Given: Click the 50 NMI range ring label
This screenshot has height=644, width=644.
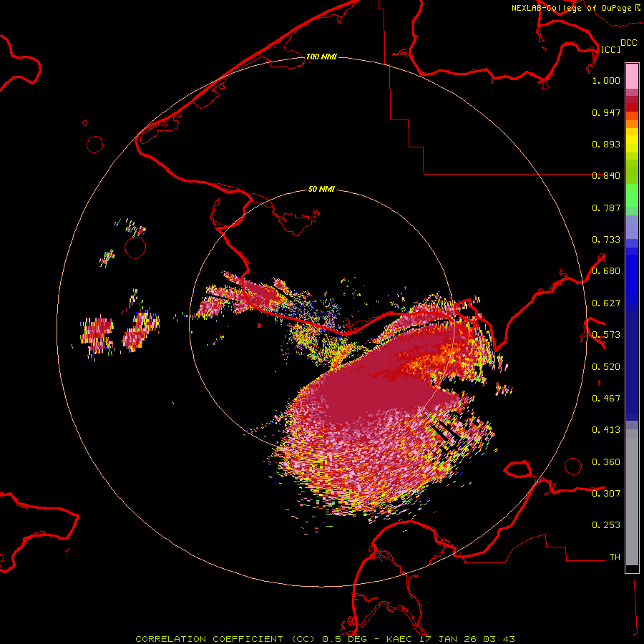Looking at the screenshot, I should tap(321, 189).
